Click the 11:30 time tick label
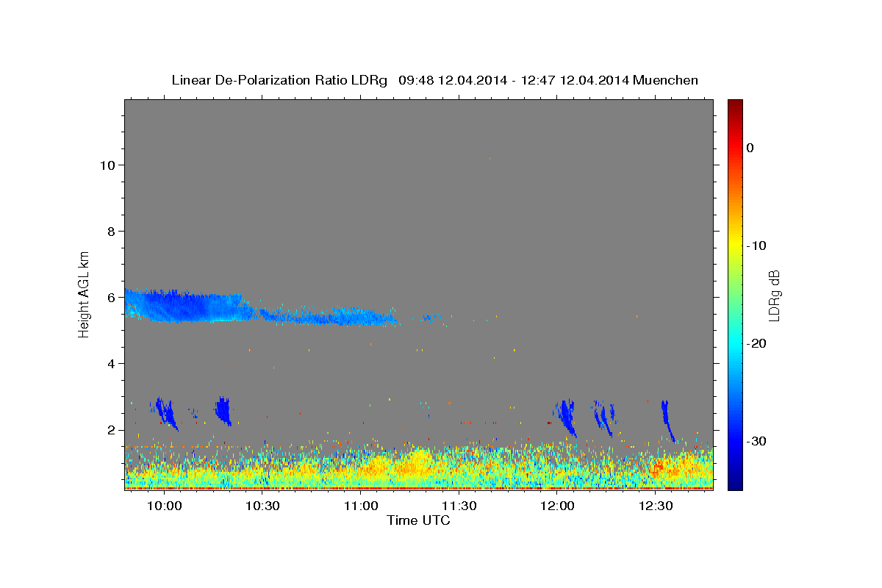The height and width of the screenshot is (588, 882). pos(459,506)
